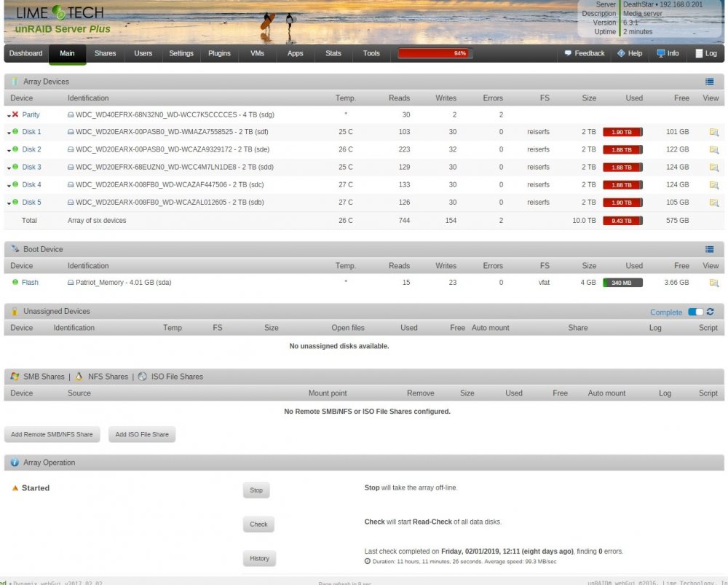This screenshot has height=585, width=728.
Task: Click the Unassigned Devices section icon
Action: (x=15, y=311)
